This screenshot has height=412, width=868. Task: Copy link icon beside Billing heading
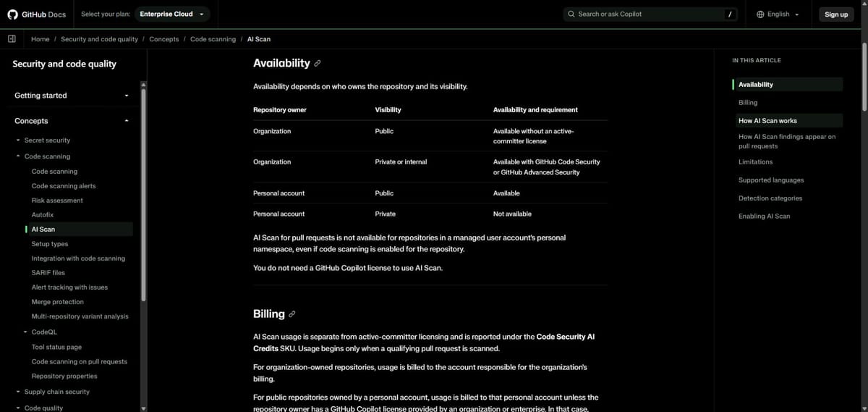click(292, 314)
